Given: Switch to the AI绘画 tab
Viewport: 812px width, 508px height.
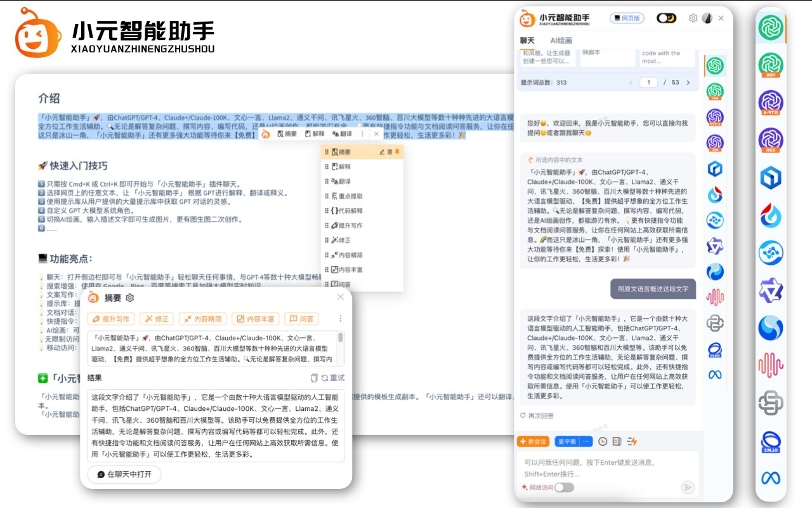Looking at the screenshot, I should pyautogui.click(x=561, y=41).
